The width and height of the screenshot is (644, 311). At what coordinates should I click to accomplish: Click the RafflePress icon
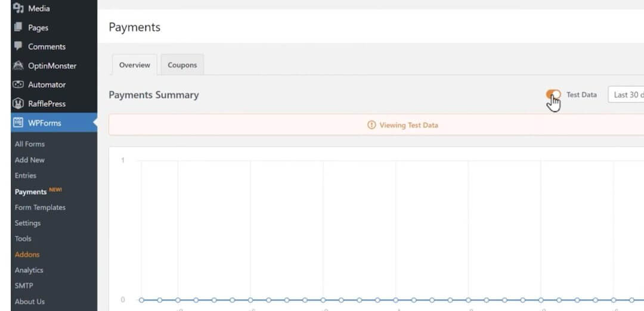[x=18, y=104]
